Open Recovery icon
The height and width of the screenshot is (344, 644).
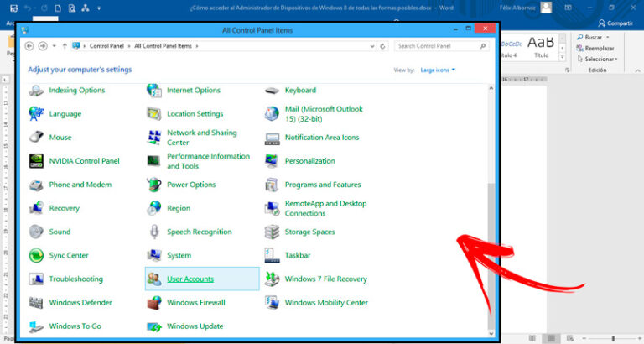(x=36, y=208)
